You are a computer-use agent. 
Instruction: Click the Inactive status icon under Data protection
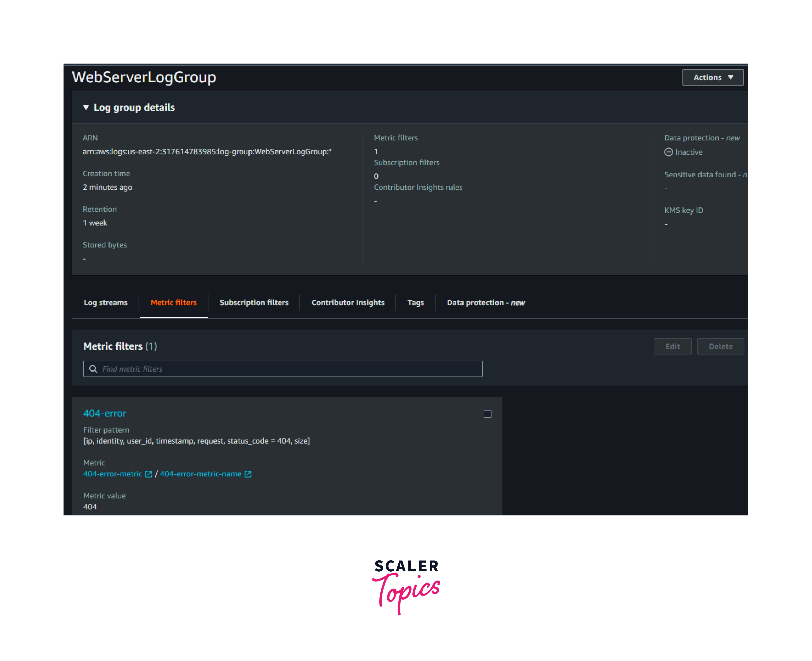tap(668, 152)
